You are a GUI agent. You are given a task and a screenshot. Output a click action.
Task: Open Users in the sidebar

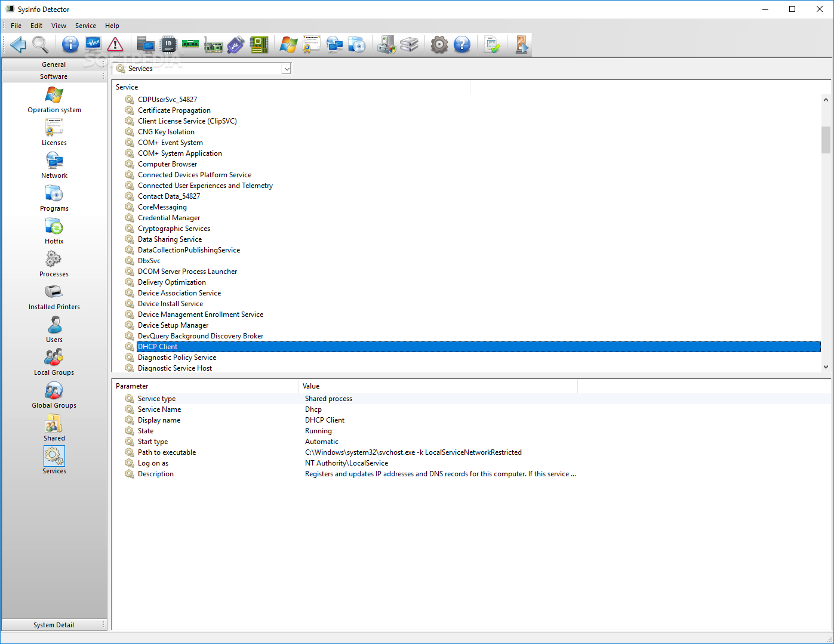tap(54, 329)
